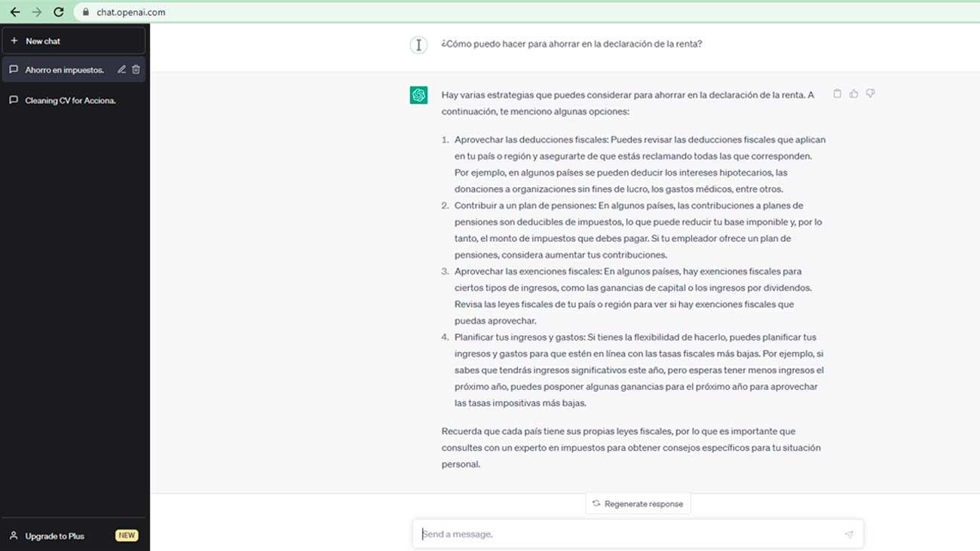The width and height of the screenshot is (980, 551).
Task: Open the 'Ahorro en impuestos.' conversation
Action: point(74,69)
